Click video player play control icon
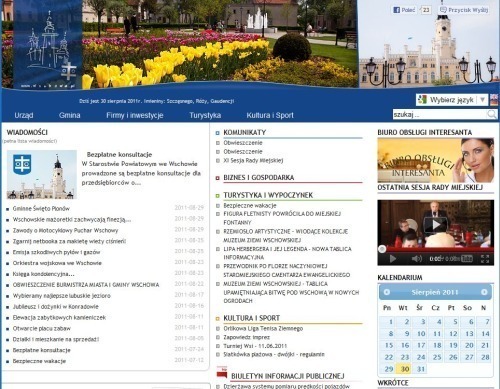The height and width of the screenshot is (389, 500). pos(393,259)
